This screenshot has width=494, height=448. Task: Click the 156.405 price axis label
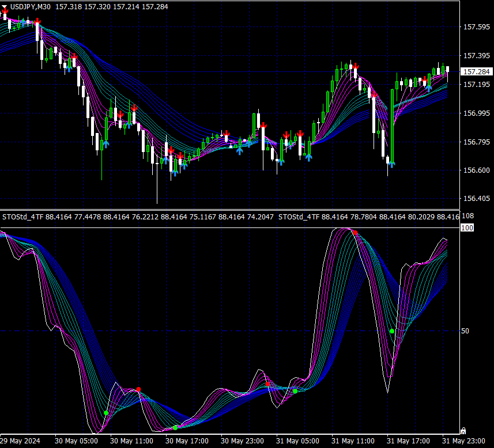pos(476,199)
